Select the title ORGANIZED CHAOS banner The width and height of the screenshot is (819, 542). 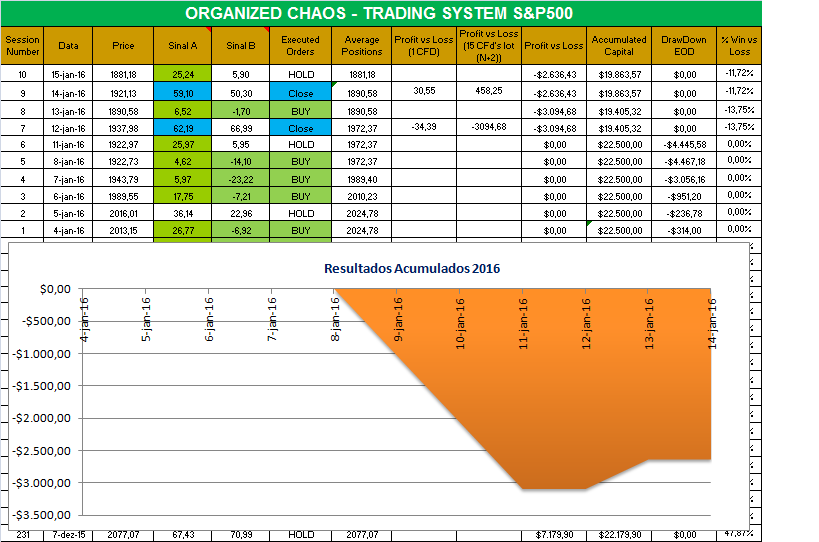381,13
